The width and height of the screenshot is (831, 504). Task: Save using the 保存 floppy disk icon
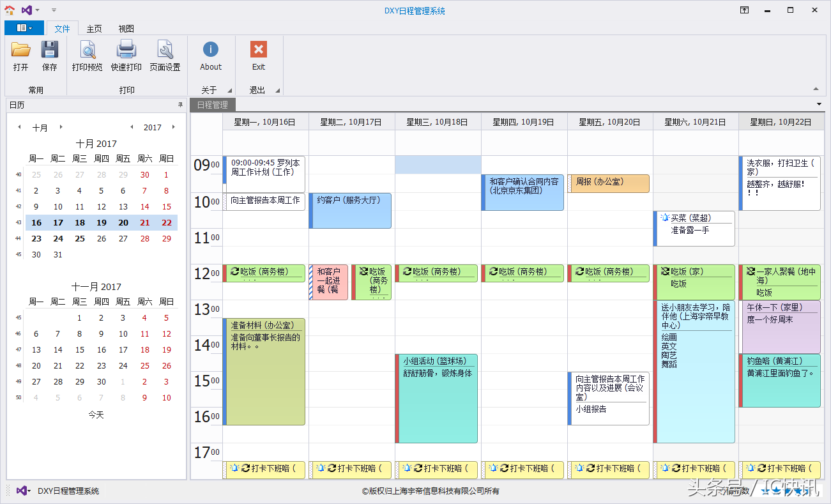50,50
